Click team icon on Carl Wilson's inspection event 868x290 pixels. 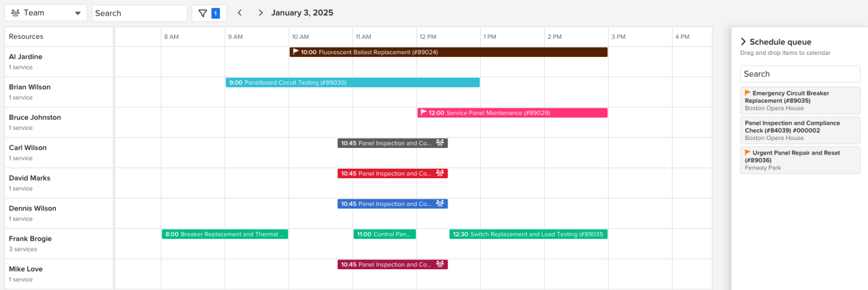[440, 143]
